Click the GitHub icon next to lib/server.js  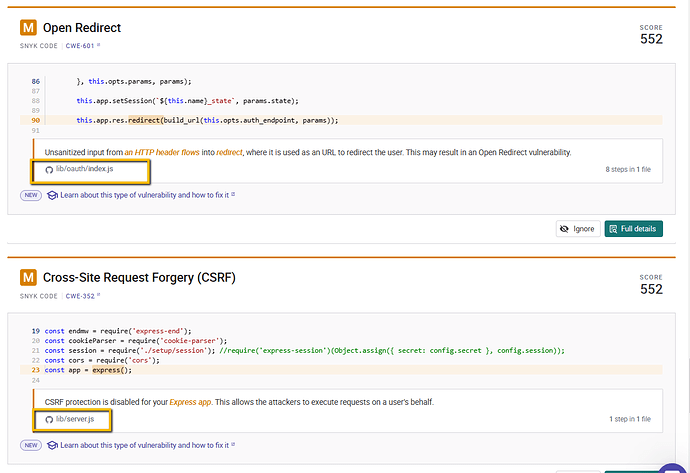tap(49, 420)
